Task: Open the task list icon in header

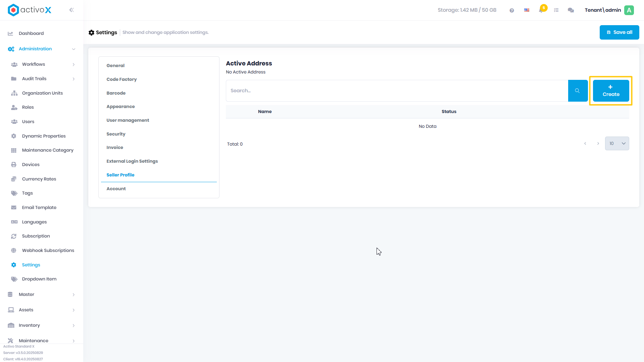Action: (x=556, y=10)
